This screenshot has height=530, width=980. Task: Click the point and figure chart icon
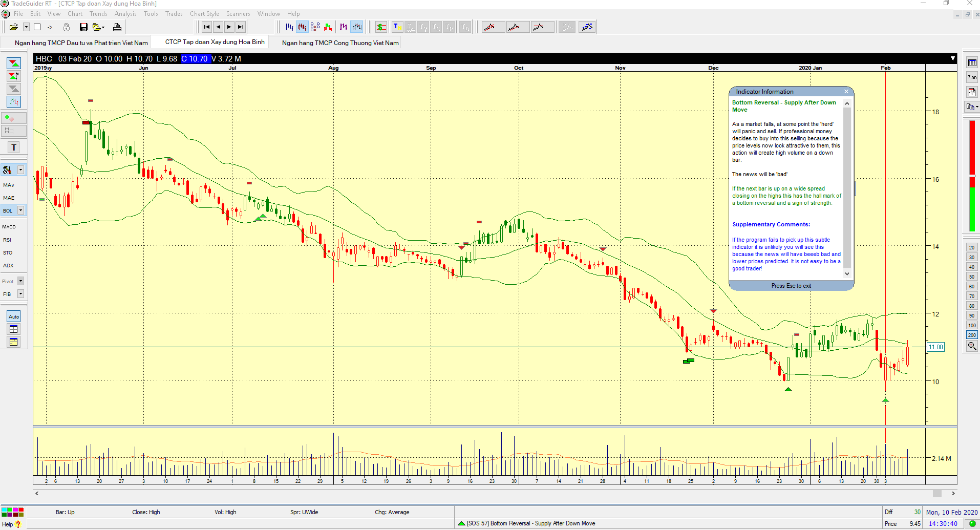coord(315,27)
